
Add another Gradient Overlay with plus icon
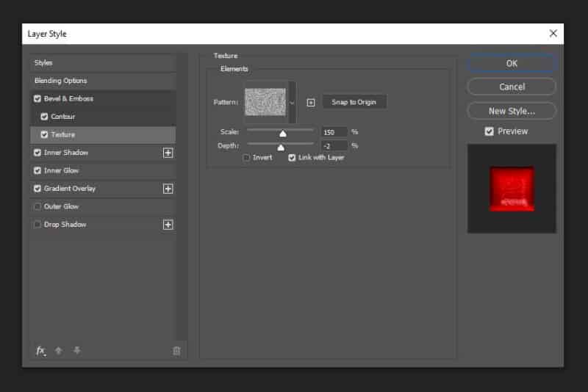pyautogui.click(x=168, y=189)
